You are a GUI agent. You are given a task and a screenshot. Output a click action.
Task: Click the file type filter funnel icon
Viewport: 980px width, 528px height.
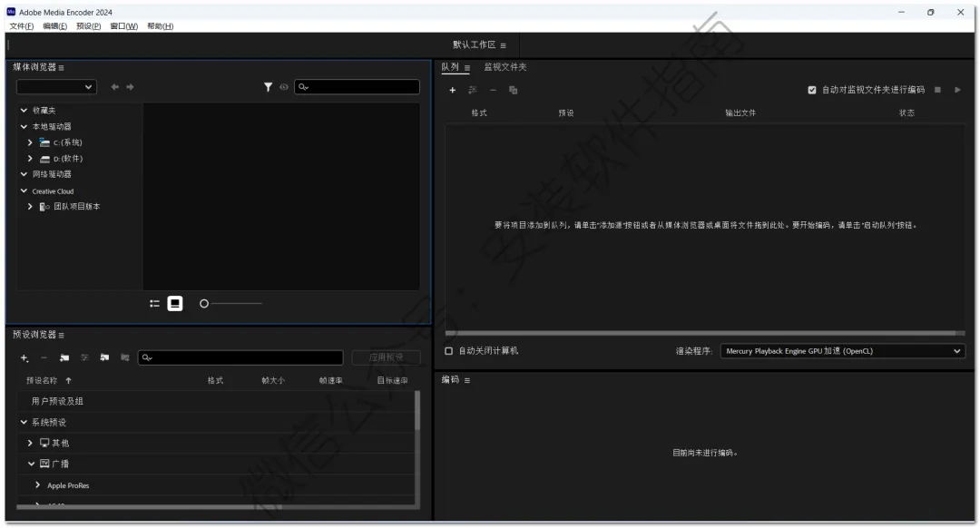click(268, 87)
